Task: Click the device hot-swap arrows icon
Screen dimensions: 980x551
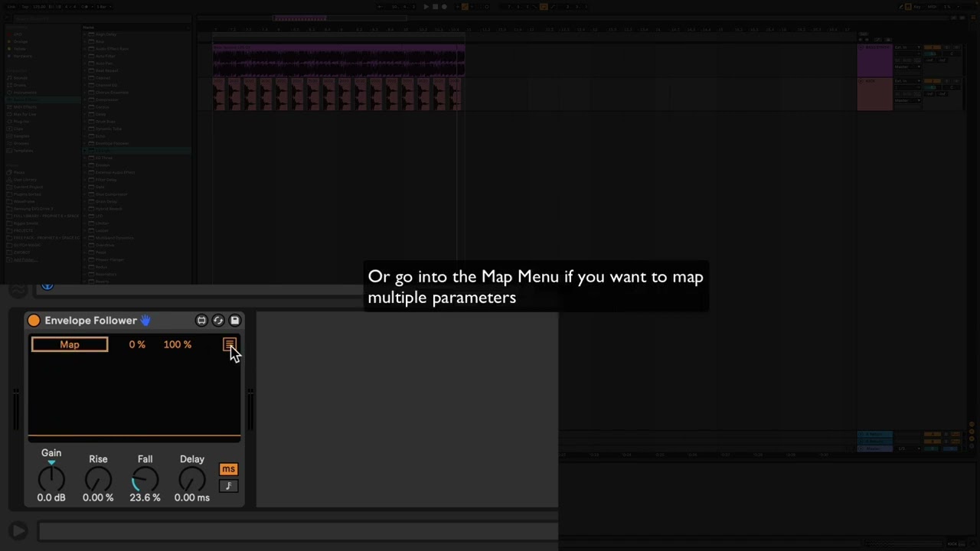Action: (x=218, y=321)
